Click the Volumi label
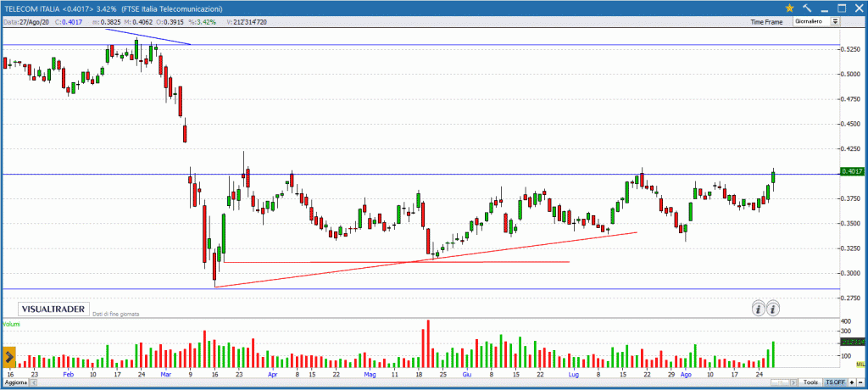 click(11, 324)
